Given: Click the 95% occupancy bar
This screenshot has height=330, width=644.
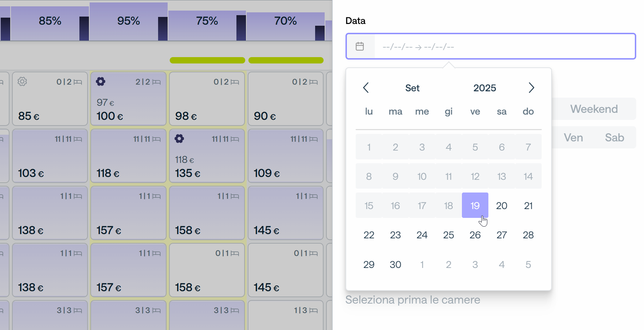Looking at the screenshot, I should (128, 22).
